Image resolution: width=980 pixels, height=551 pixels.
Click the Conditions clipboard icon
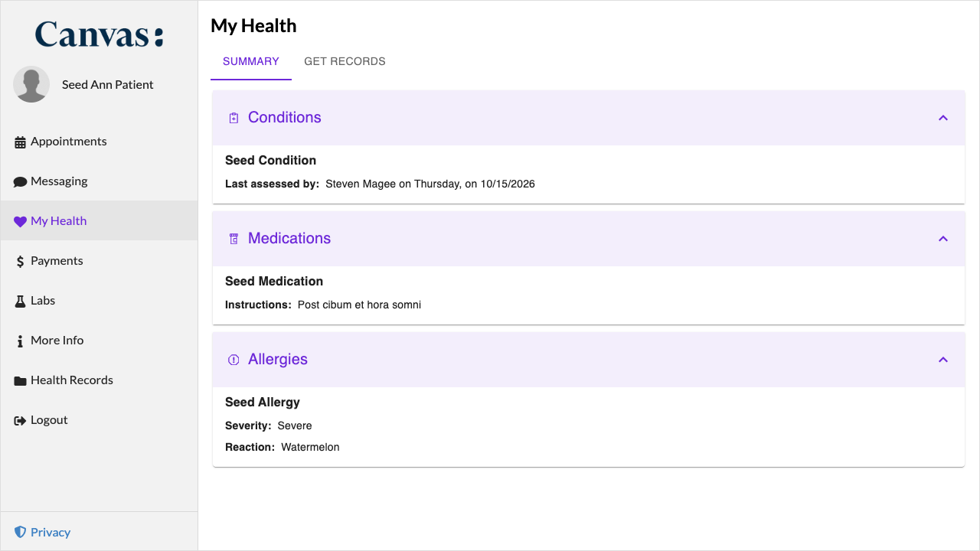click(234, 118)
